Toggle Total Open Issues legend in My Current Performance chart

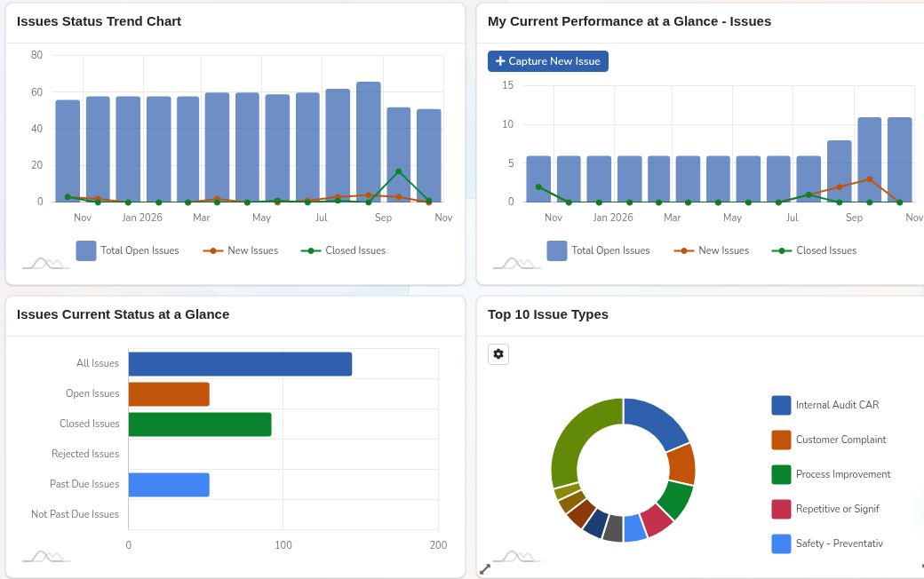598,250
